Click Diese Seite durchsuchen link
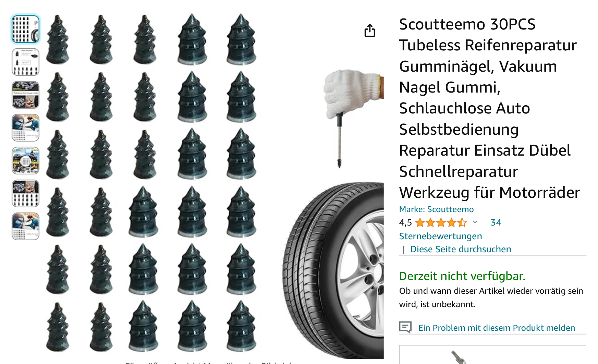 tap(461, 249)
